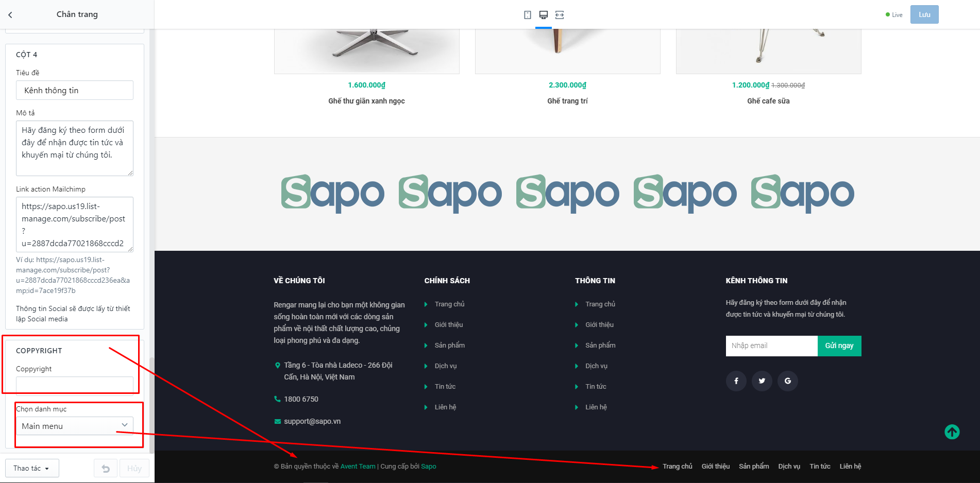Open Trang chủ under Thông tin

600,304
